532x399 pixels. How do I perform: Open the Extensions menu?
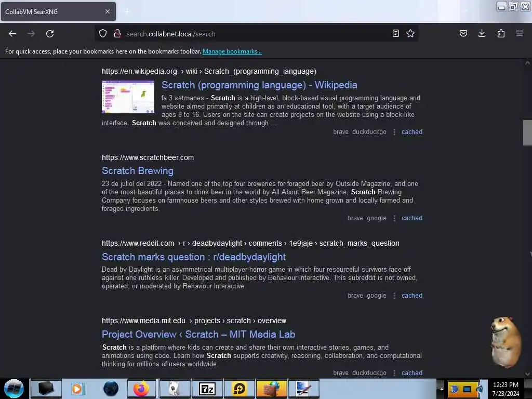click(501, 33)
